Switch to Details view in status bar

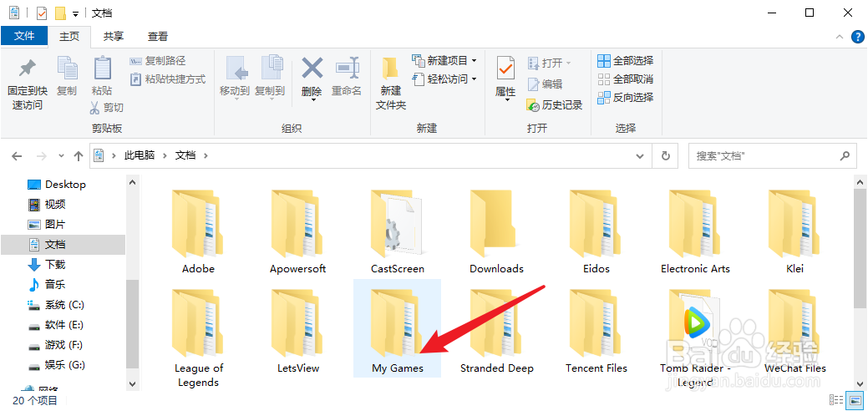836,400
